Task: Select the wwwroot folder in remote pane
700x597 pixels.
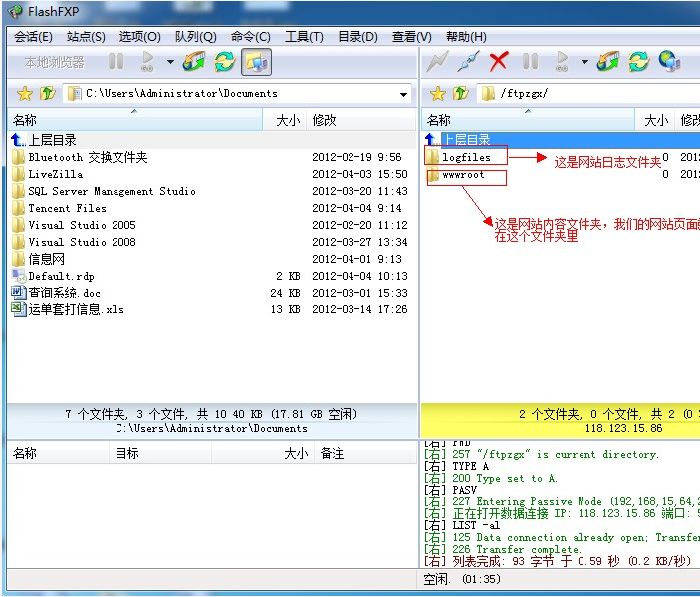Action: (466, 175)
